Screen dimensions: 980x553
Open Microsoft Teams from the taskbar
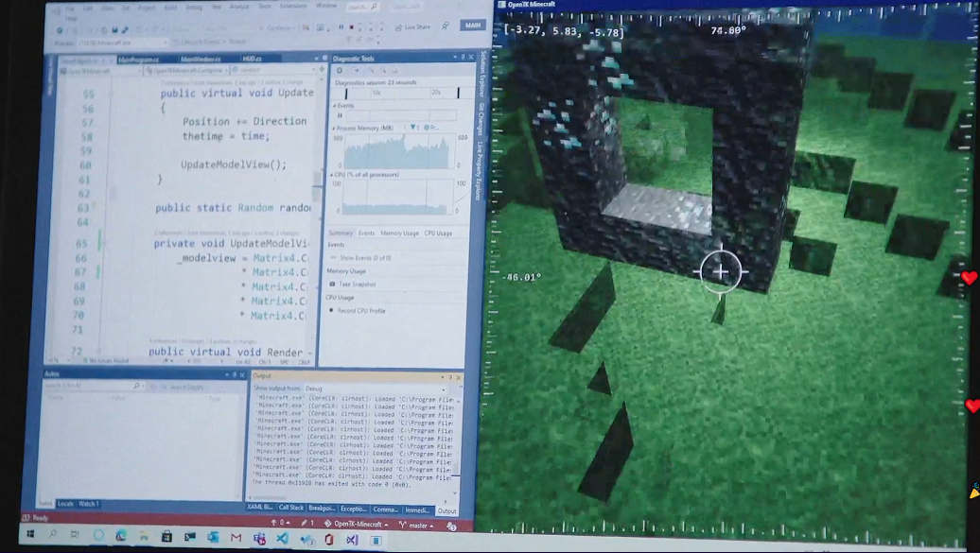(x=259, y=538)
